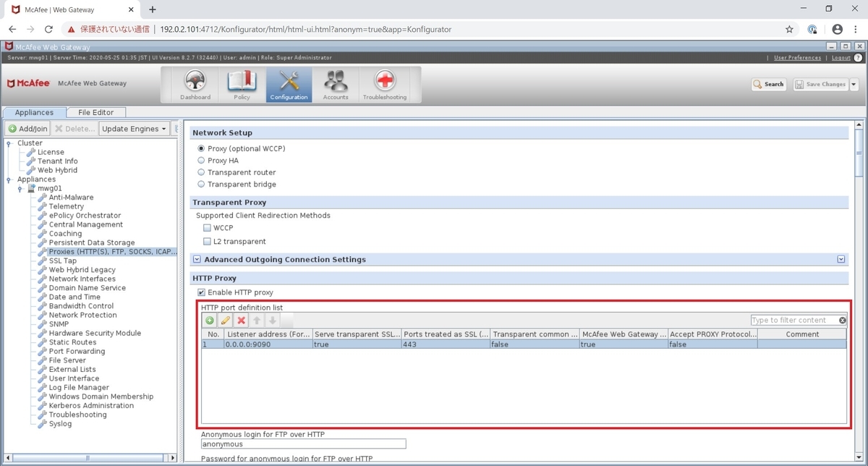The height and width of the screenshot is (466, 868).
Task: Open the User Preferences link
Action: [797, 58]
